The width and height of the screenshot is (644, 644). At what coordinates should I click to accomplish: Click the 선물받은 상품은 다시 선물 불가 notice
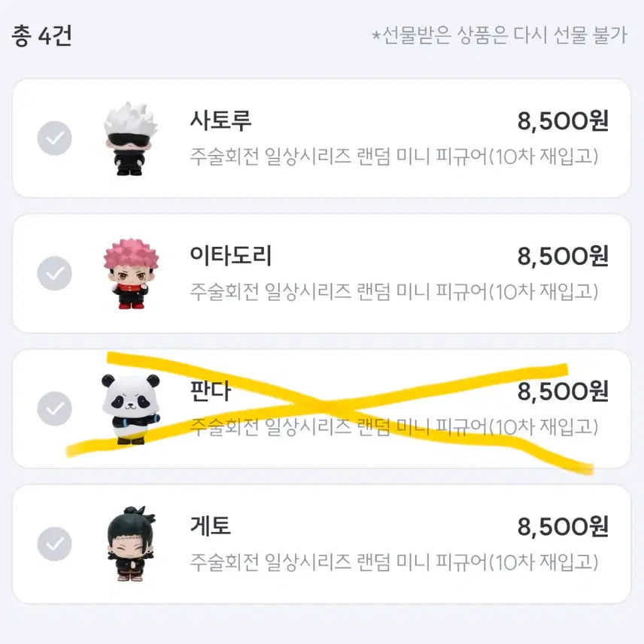[500, 36]
